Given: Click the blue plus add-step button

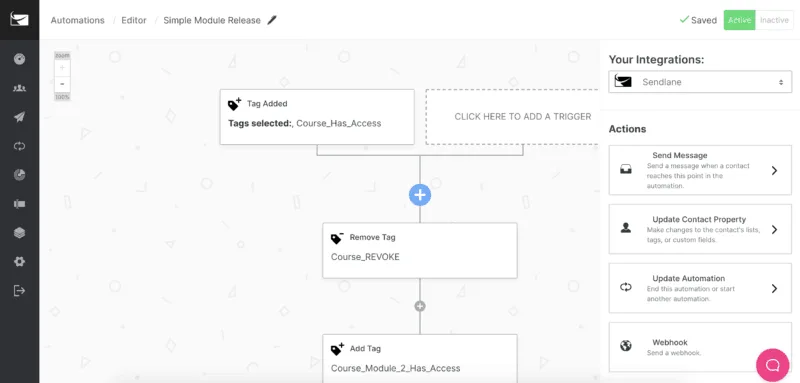Looking at the screenshot, I should (x=420, y=195).
